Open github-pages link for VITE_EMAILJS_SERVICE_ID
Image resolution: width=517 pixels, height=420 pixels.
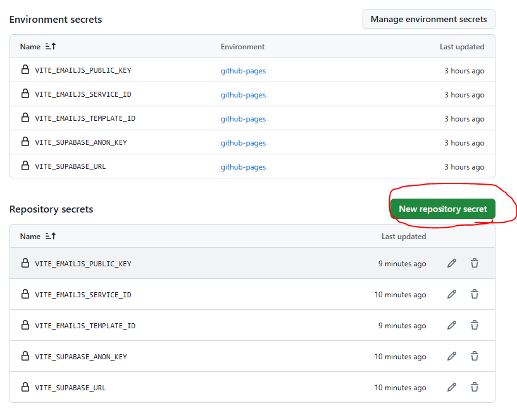click(x=243, y=95)
